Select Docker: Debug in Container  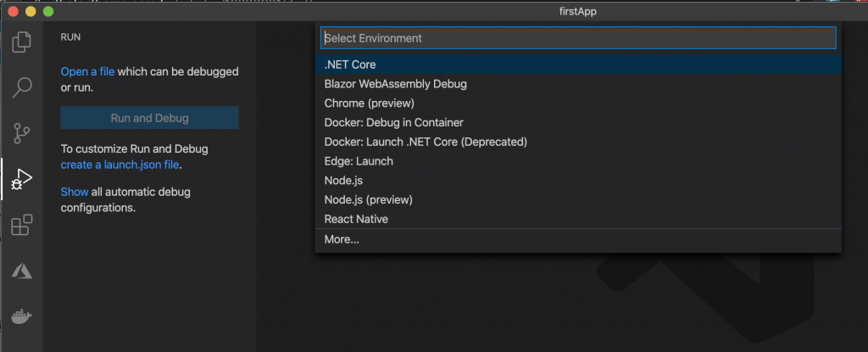click(x=393, y=123)
